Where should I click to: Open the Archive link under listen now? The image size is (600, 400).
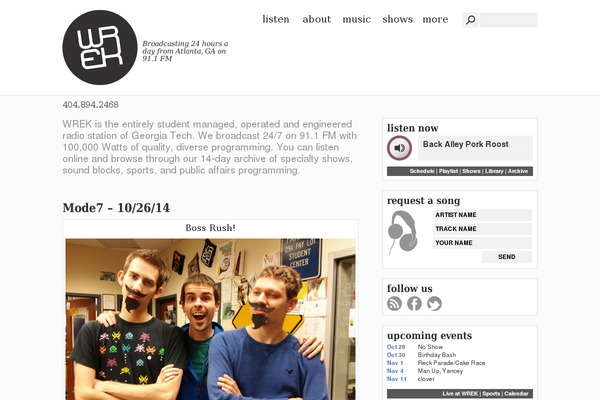point(518,171)
